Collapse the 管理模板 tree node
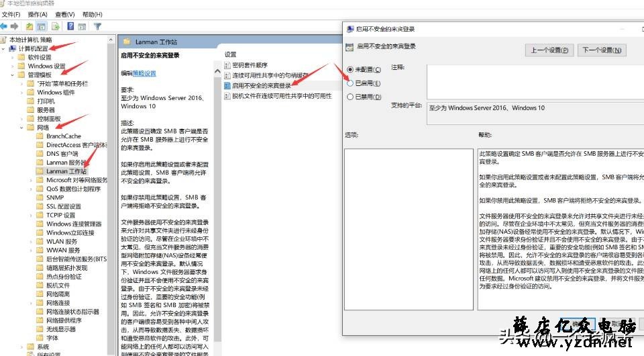The height and width of the screenshot is (356, 644). [x=12, y=75]
